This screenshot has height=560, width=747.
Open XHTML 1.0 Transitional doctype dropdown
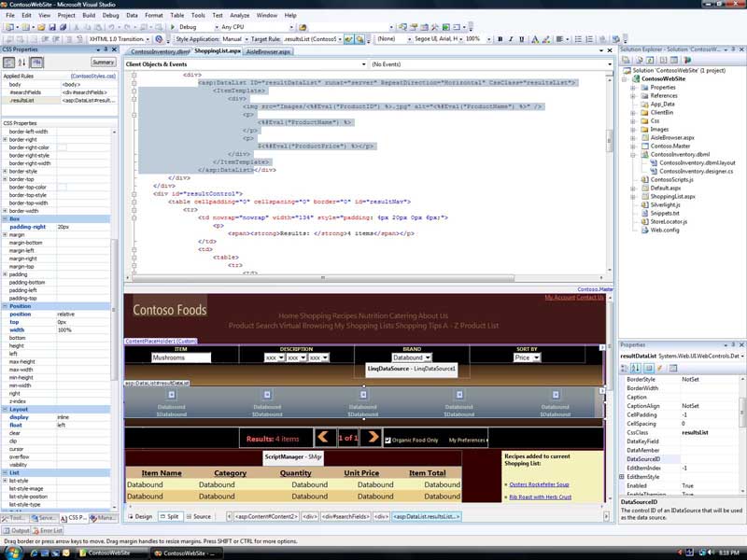[148, 39]
